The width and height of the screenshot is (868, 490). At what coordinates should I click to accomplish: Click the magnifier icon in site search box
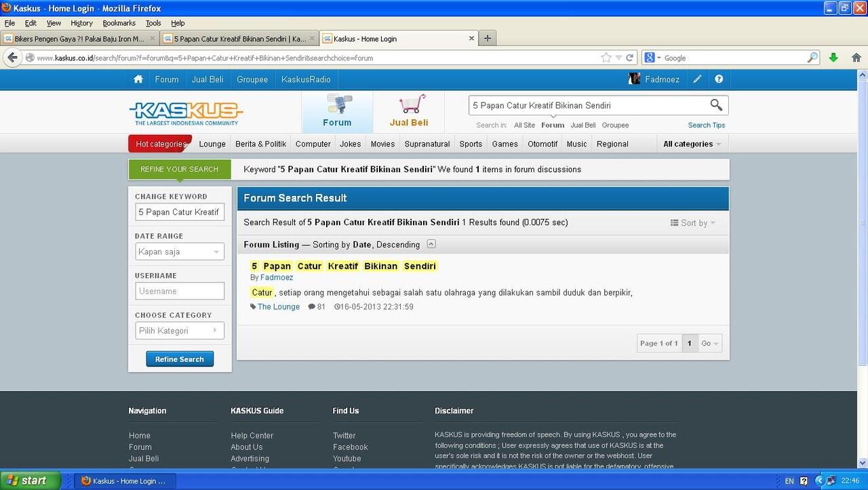pyautogui.click(x=716, y=105)
